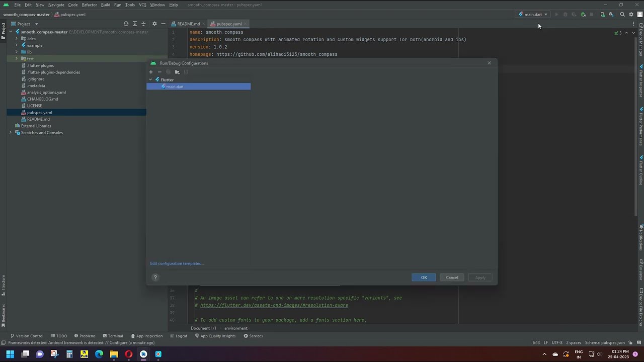644x362 pixels.
Task: Open the File menu
Action: pyautogui.click(x=17, y=5)
